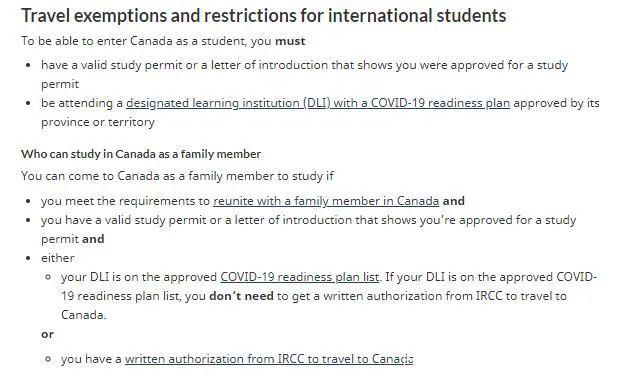Click hollow bullet marker before 'your DLI is on'
The image size is (627, 376).
pos(48,277)
